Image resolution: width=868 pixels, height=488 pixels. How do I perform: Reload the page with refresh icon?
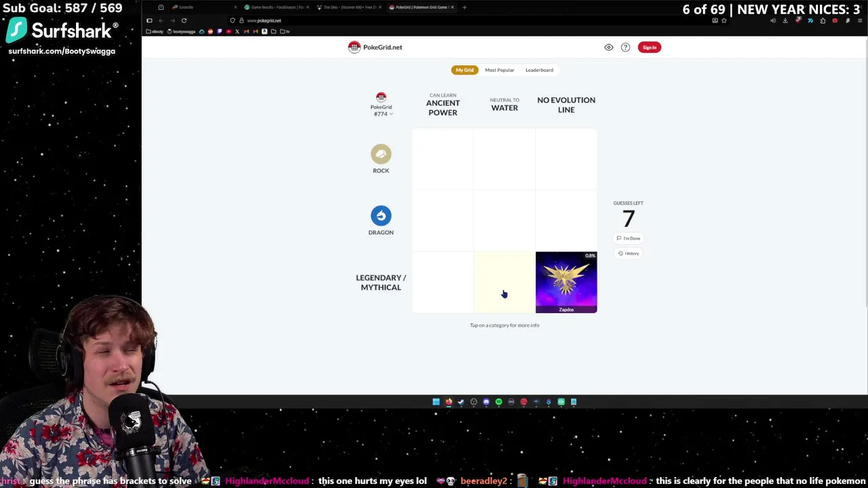pos(184,20)
